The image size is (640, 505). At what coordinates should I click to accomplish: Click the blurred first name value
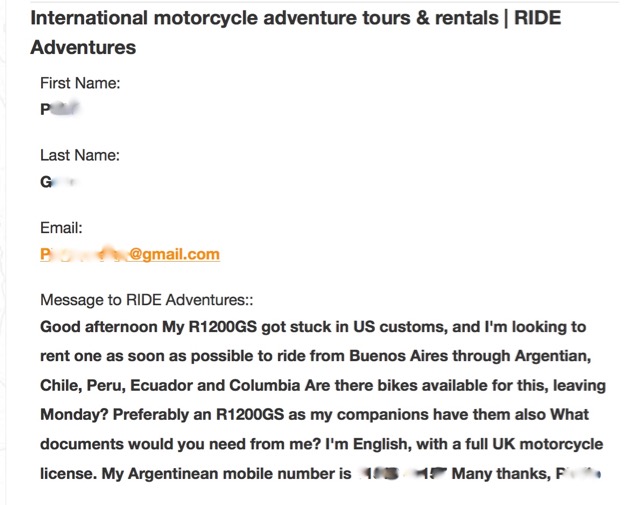(60, 109)
